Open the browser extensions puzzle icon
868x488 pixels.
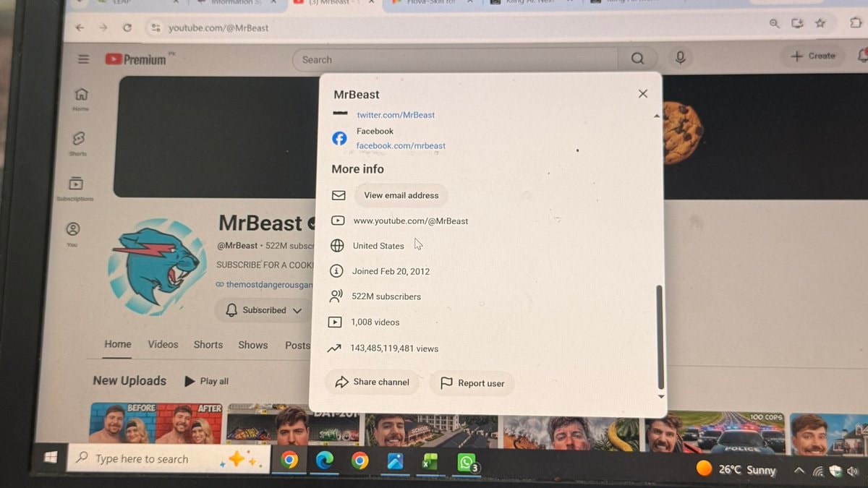point(856,22)
